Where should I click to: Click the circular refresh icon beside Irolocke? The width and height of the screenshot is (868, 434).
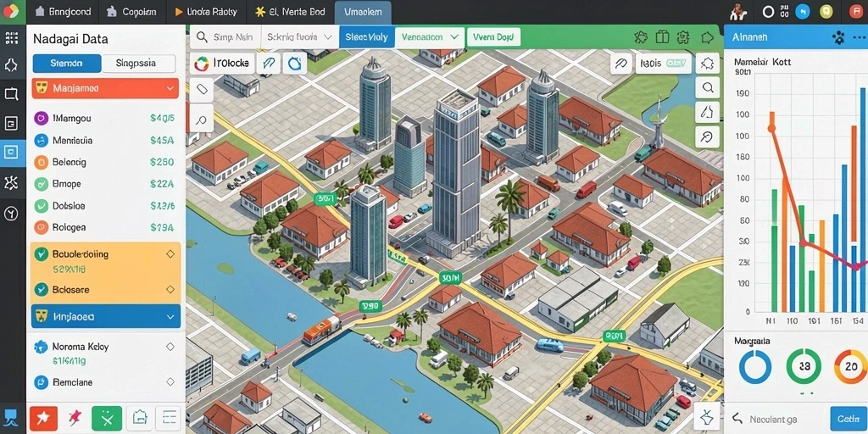pyautogui.click(x=294, y=63)
